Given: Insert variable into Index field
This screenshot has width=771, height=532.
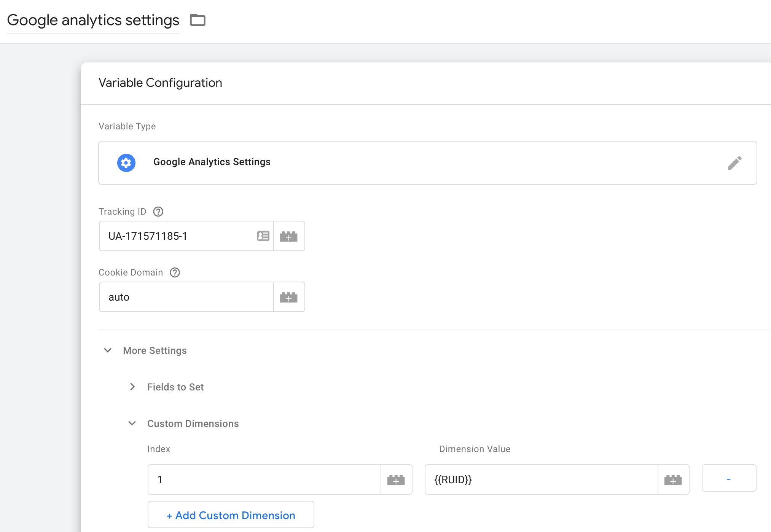Looking at the screenshot, I should tap(396, 479).
